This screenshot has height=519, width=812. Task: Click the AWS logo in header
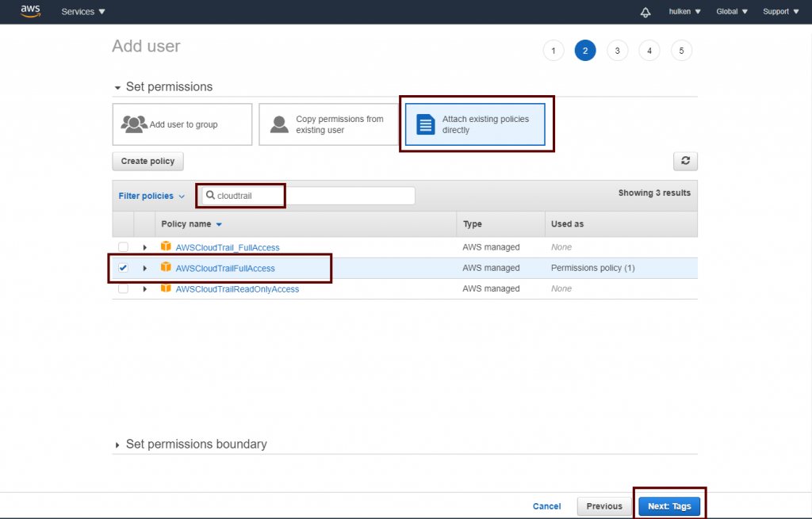coord(30,11)
